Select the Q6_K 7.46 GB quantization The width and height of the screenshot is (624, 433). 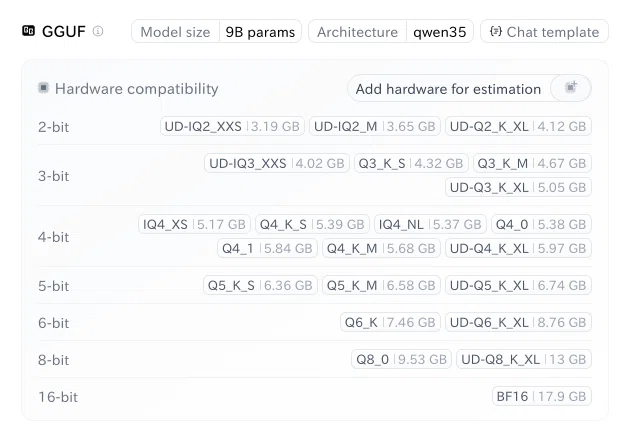pyautogui.click(x=390, y=322)
